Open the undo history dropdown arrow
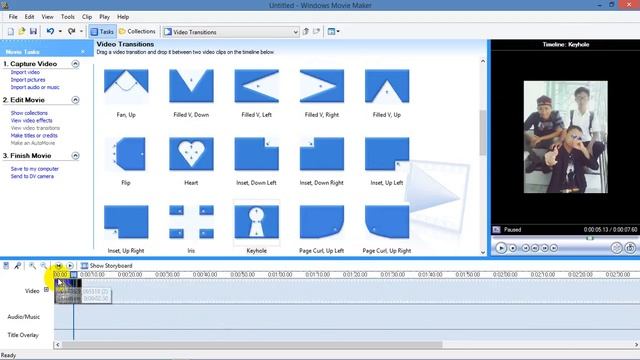The width and height of the screenshot is (640, 360). (x=60, y=31)
